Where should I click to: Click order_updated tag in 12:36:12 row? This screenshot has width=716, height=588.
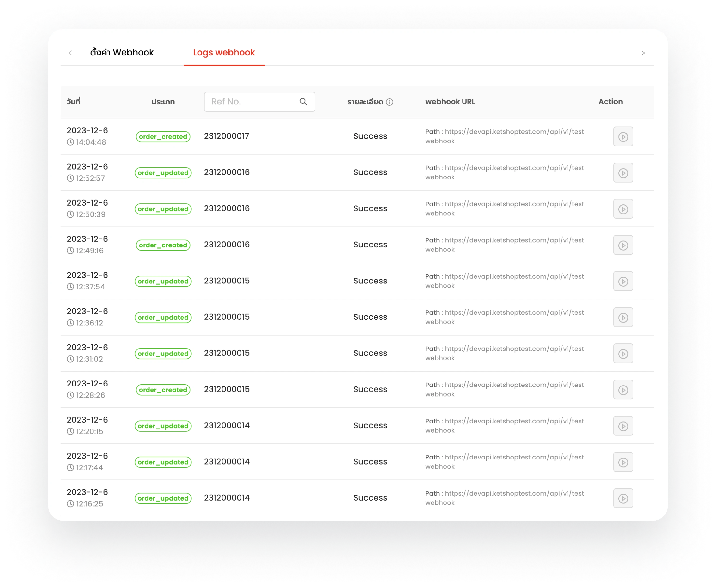(x=163, y=317)
